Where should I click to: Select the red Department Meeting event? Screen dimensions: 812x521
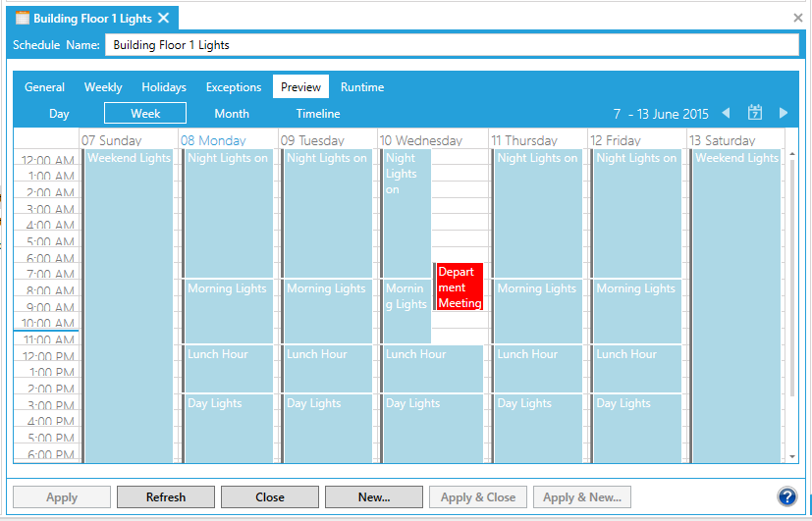click(459, 287)
